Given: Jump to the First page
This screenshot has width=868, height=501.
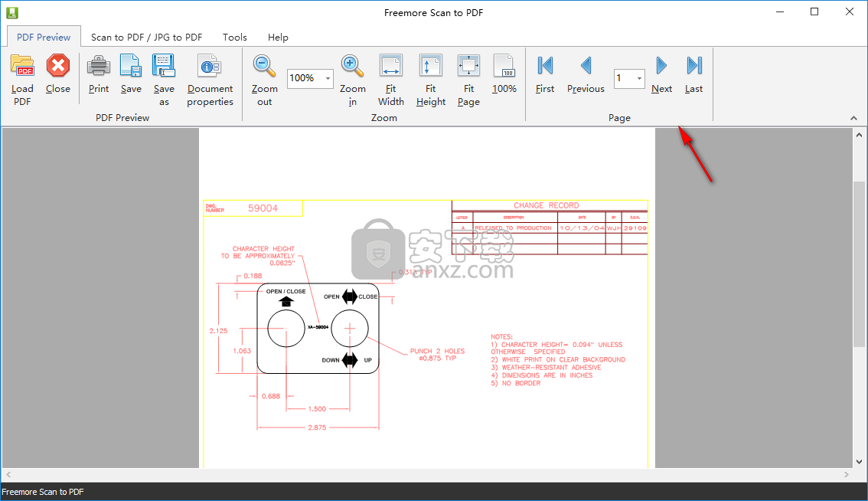Looking at the screenshot, I should click(x=545, y=74).
